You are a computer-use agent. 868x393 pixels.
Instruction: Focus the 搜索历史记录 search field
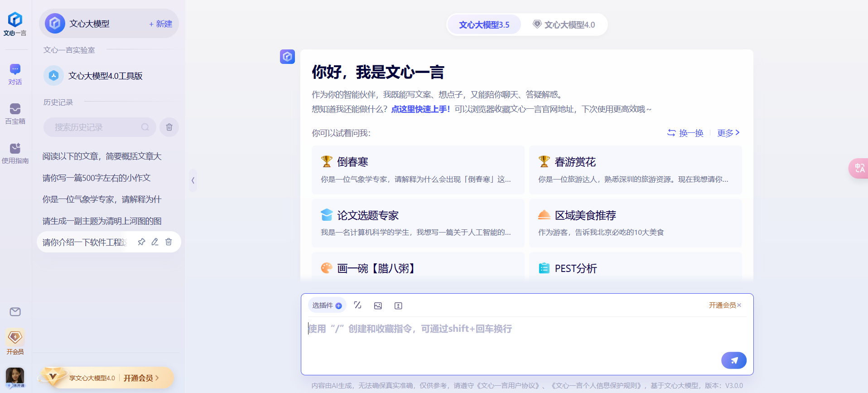pos(100,127)
